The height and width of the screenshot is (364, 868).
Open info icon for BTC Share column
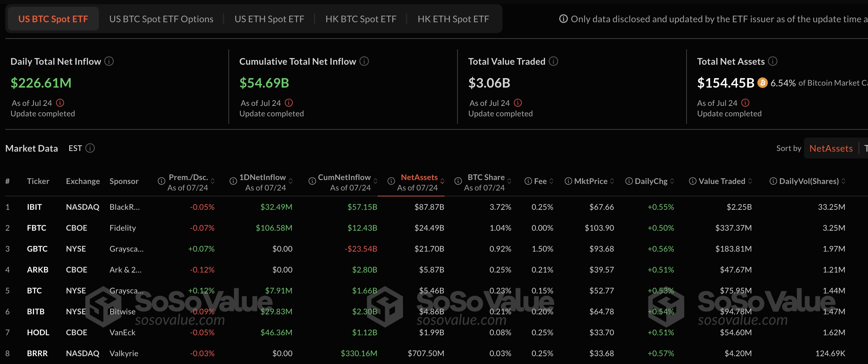point(458,181)
